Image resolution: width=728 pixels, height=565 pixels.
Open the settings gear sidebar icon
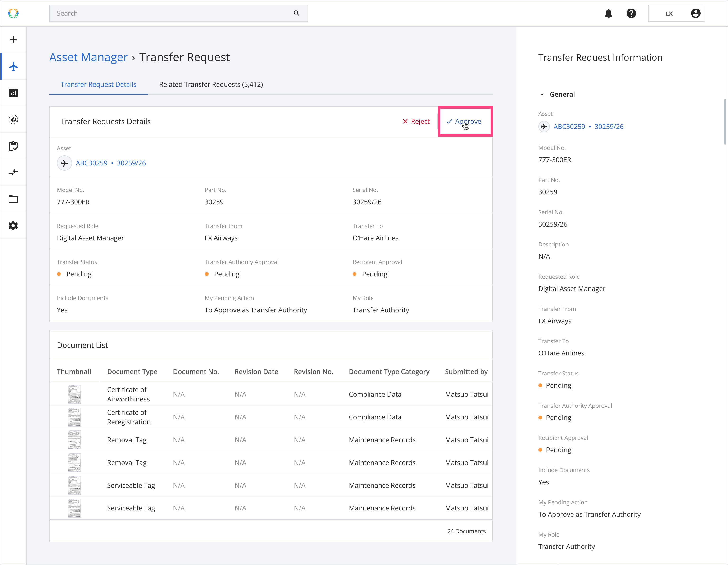click(13, 226)
